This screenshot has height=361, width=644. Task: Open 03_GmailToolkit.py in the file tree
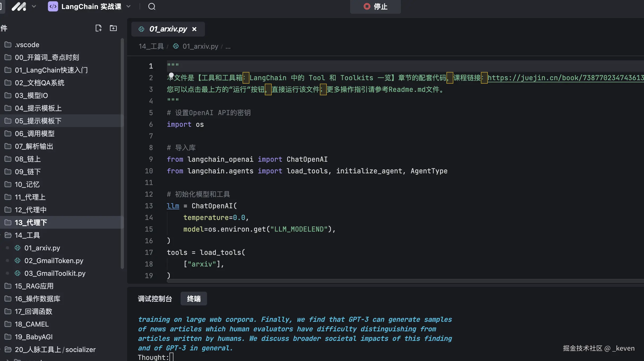[x=55, y=273]
